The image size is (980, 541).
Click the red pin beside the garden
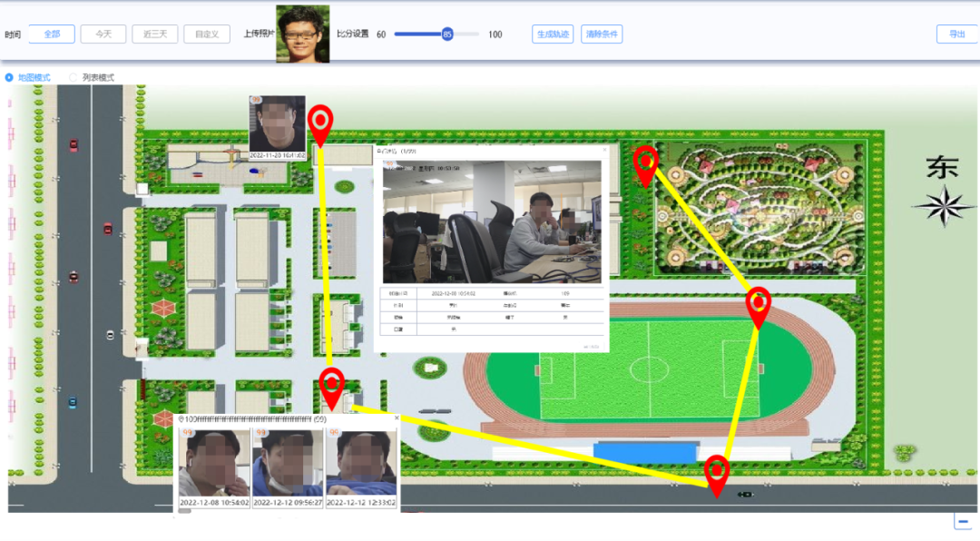[x=645, y=162]
